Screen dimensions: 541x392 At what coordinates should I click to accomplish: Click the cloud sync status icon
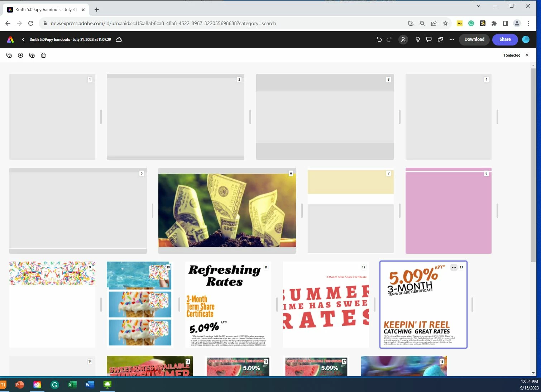[x=119, y=39]
